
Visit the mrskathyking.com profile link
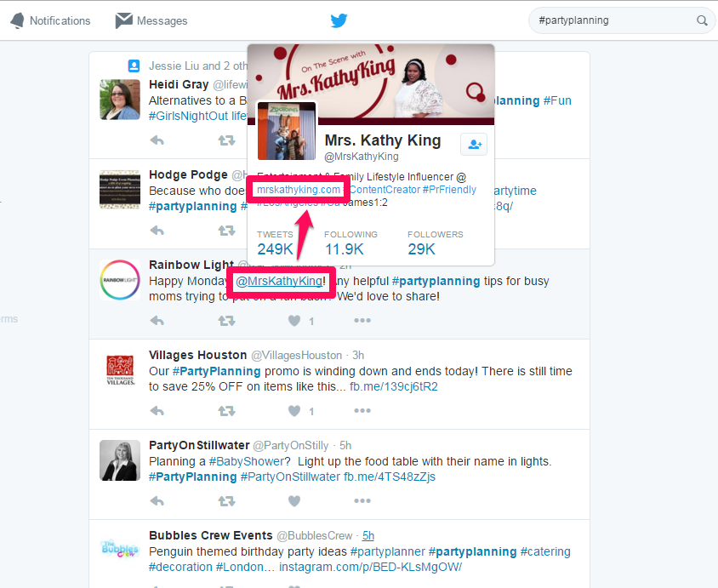click(x=297, y=189)
